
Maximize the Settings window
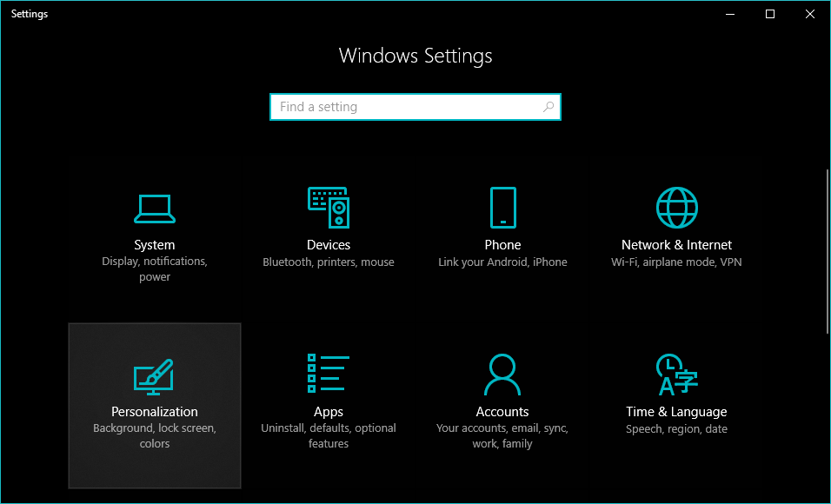point(770,14)
